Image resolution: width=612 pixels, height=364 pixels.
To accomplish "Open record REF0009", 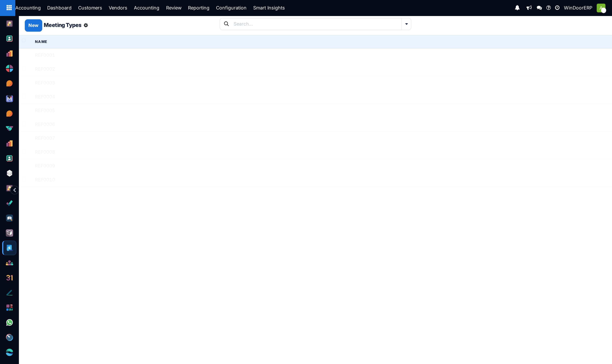I will coord(315,166).
